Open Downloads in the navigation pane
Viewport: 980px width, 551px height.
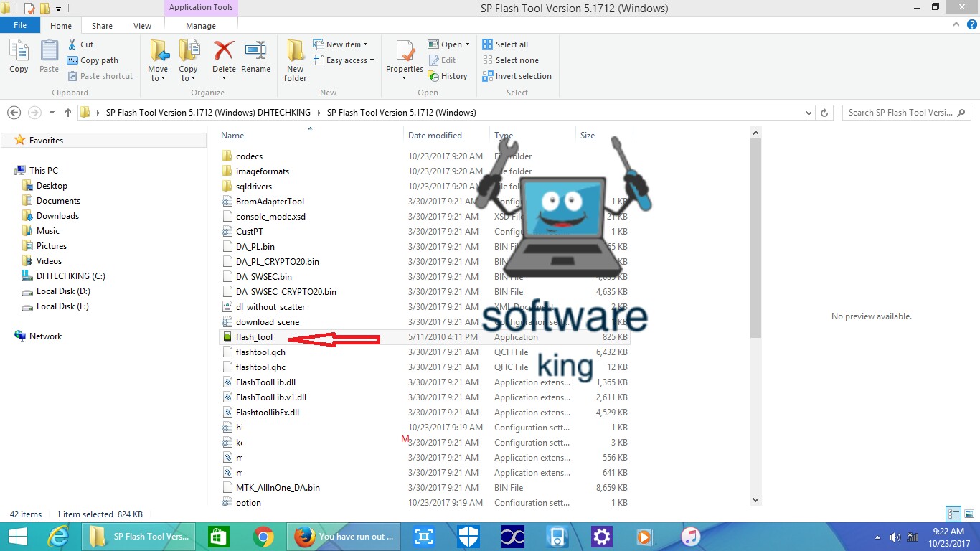point(57,216)
